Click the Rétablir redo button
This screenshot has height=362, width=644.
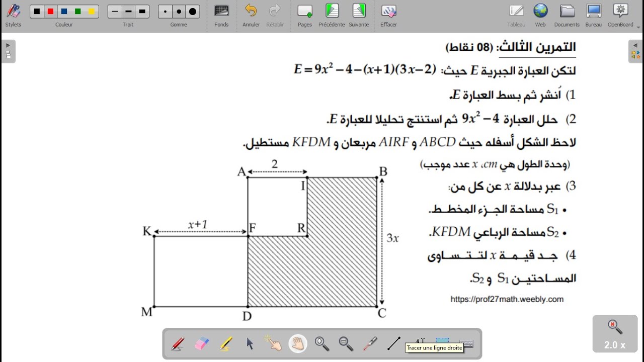click(x=275, y=15)
